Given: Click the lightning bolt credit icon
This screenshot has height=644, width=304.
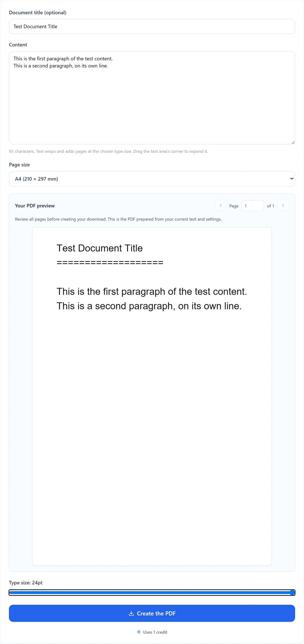Looking at the screenshot, I should click(x=139, y=632).
